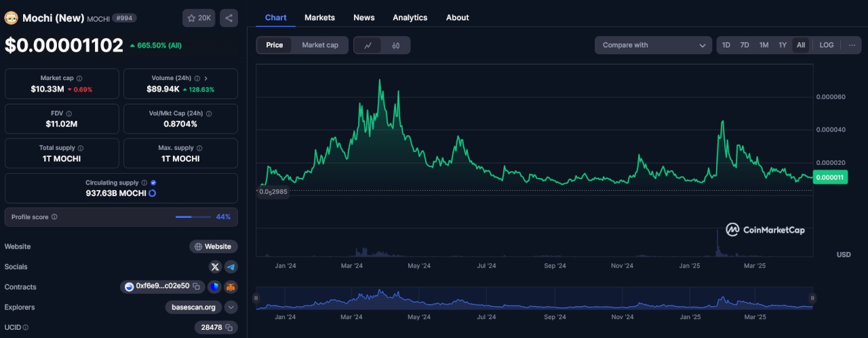868x338 pixels.
Task: Open the FDV info icon
Action: point(69,114)
